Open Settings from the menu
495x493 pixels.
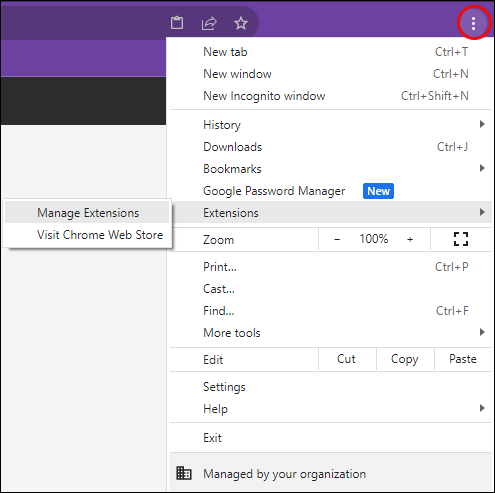tap(330, 387)
